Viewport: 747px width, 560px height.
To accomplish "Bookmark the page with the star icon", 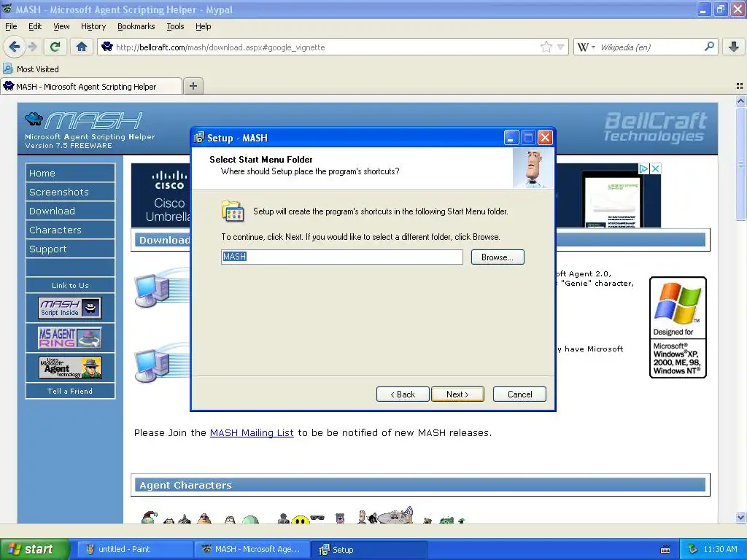I will coord(546,47).
